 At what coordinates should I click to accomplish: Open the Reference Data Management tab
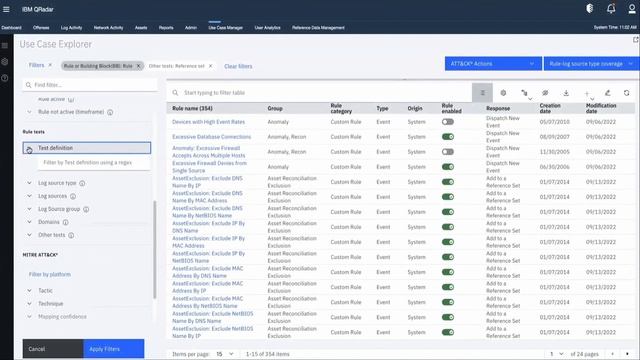pos(318,28)
